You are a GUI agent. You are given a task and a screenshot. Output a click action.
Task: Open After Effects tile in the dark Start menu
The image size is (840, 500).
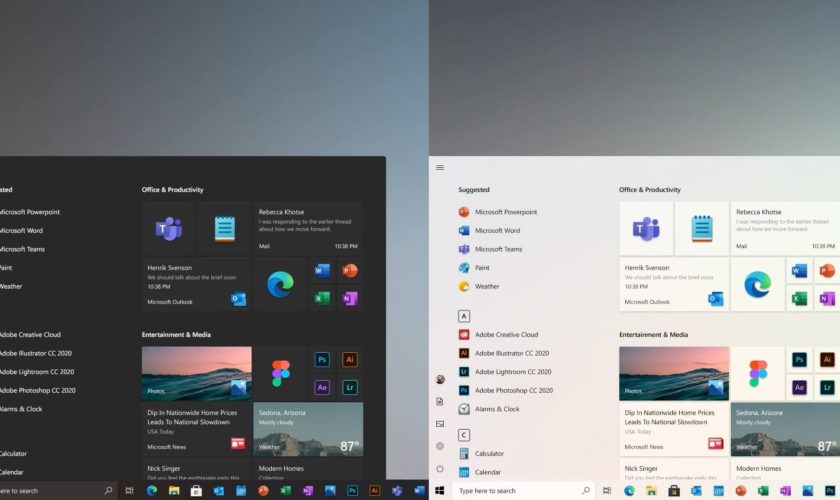322,387
